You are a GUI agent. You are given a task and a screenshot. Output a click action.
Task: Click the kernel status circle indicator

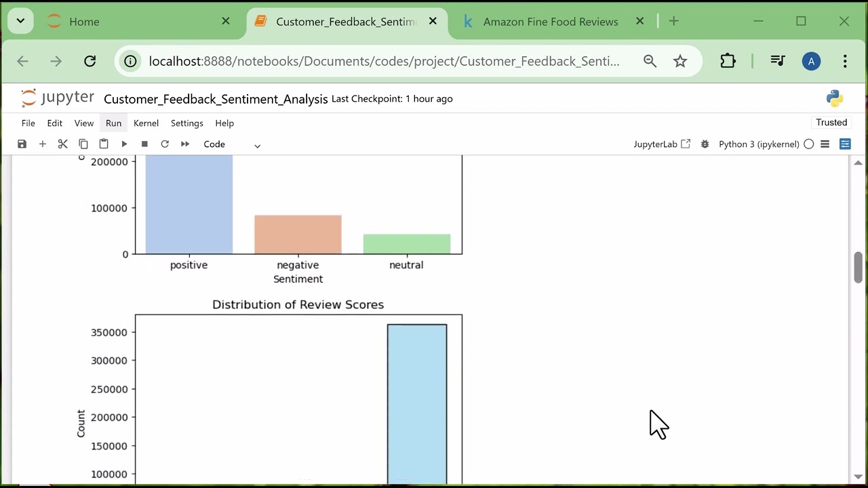click(x=808, y=144)
